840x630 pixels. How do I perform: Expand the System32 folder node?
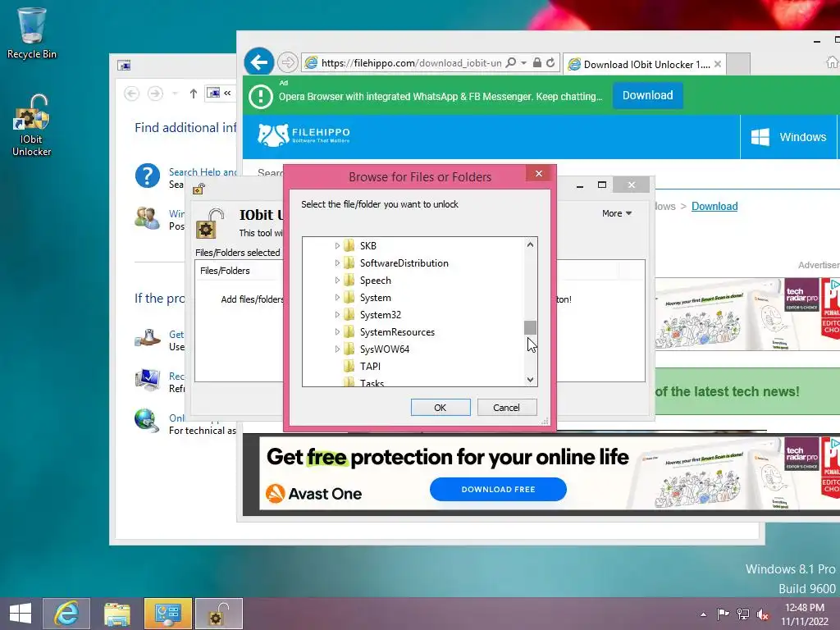337,314
